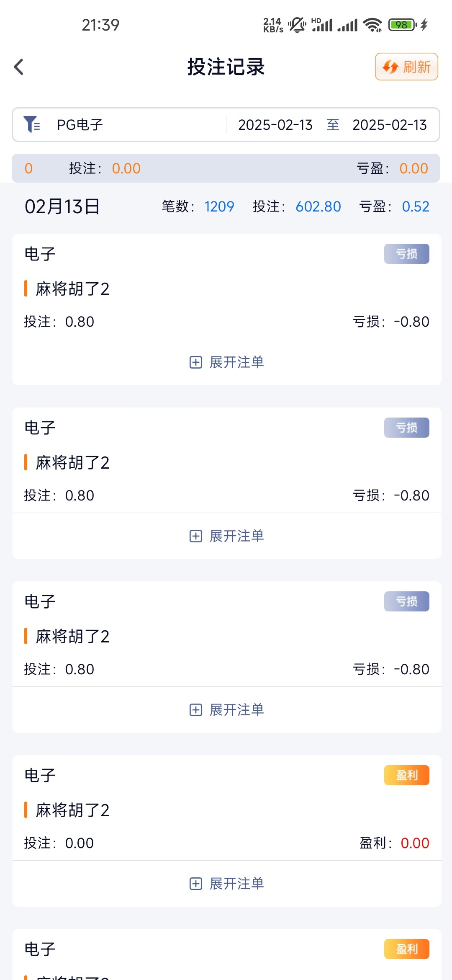Select the end date 2025-02-13
The image size is (452, 980).
389,125
